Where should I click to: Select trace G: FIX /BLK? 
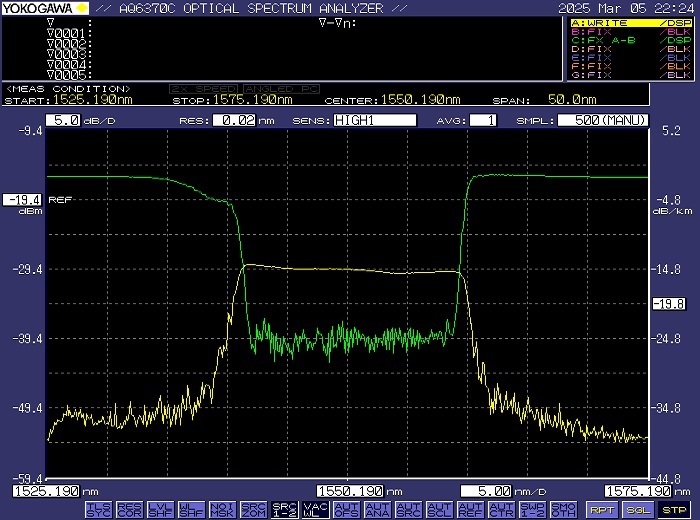click(x=631, y=75)
